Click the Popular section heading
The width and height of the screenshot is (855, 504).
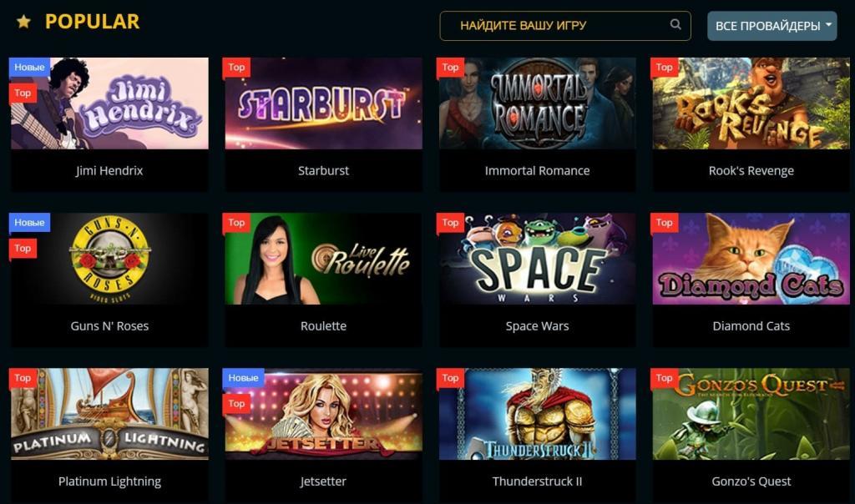click(x=92, y=22)
